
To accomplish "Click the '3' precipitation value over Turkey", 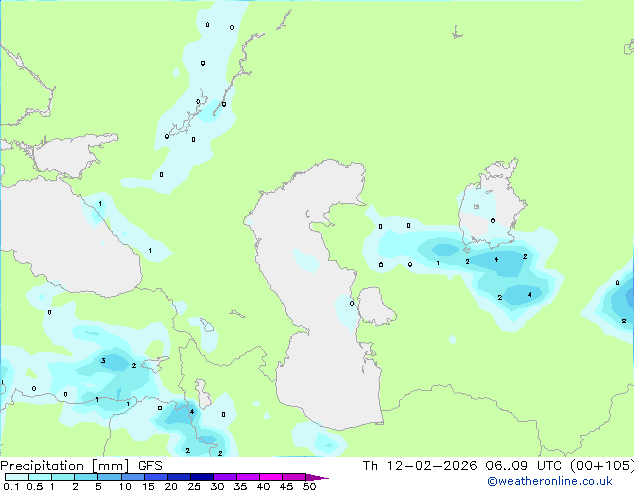I will [104, 361].
